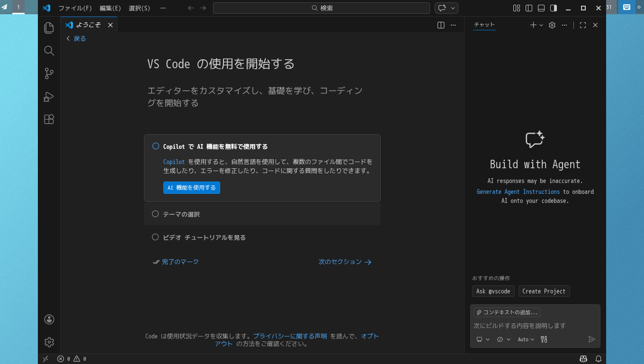The width and height of the screenshot is (644, 364).
Task: Open the Customize Layout icon
Action: [517, 8]
